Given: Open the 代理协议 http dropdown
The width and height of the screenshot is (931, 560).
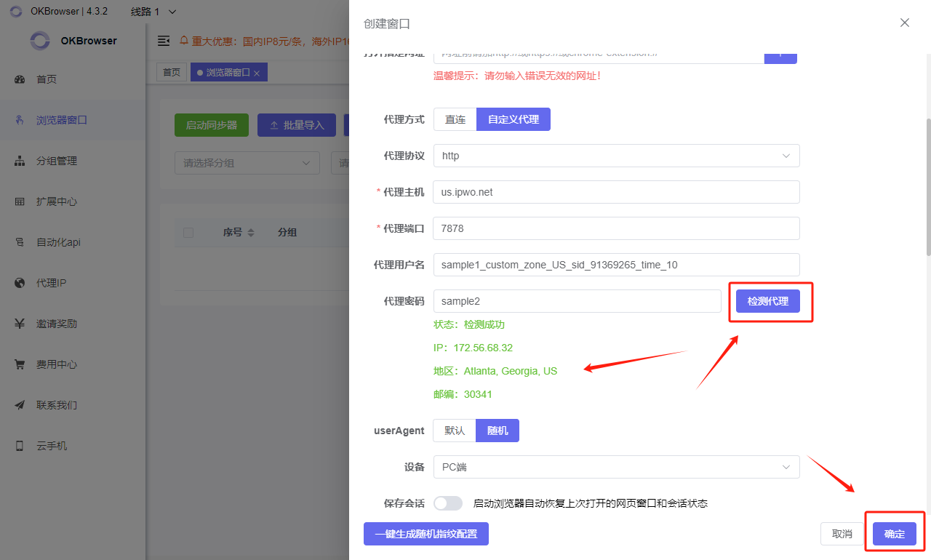Looking at the screenshot, I should coord(616,156).
